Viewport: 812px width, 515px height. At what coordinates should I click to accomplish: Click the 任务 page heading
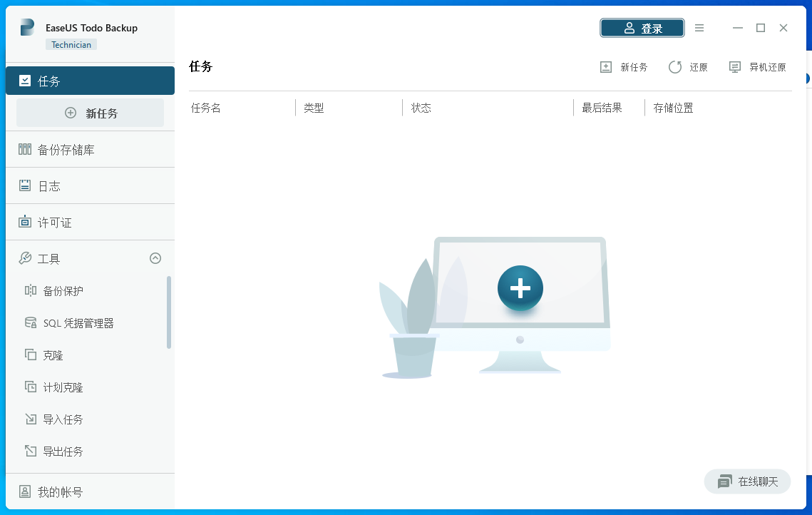[x=201, y=66]
